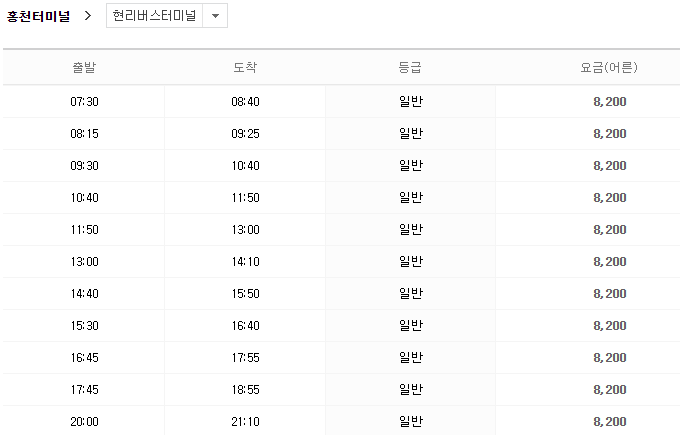Select the 16:45 departure time
This screenshot has width=680, height=435.
pyautogui.click(x=84, y=358)
